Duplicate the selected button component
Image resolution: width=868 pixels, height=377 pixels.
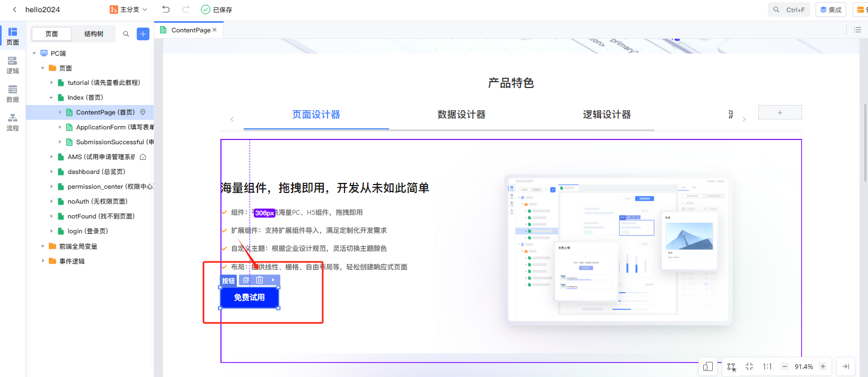246,280
